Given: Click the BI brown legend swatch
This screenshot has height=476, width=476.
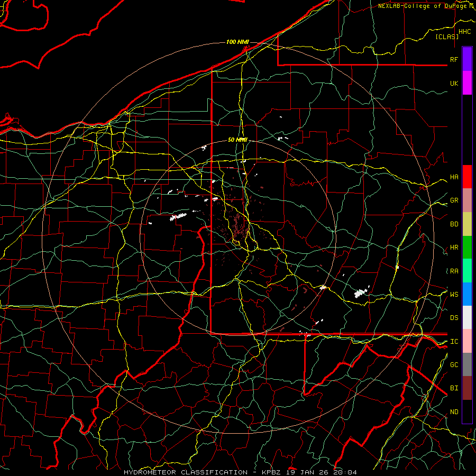Looking at the screenshot, I should (467, 388).
